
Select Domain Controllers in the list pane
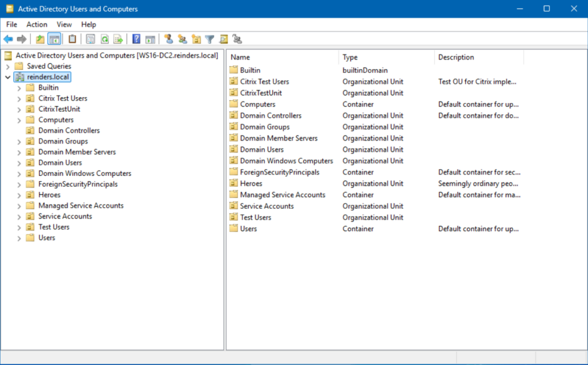pos(271,116)
